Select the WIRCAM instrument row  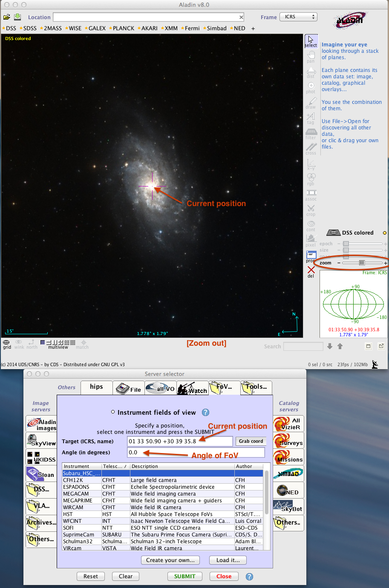tap(163, 508)
